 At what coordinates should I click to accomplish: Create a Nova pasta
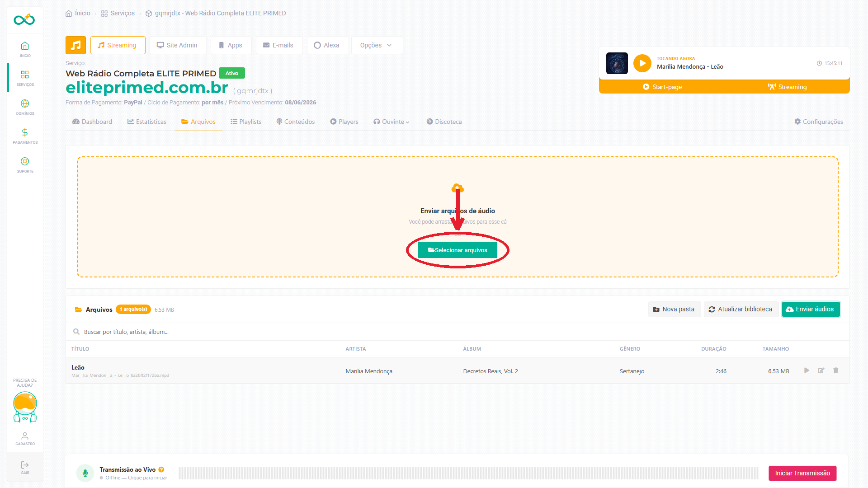pyautogui.click(x=674, y=309)
